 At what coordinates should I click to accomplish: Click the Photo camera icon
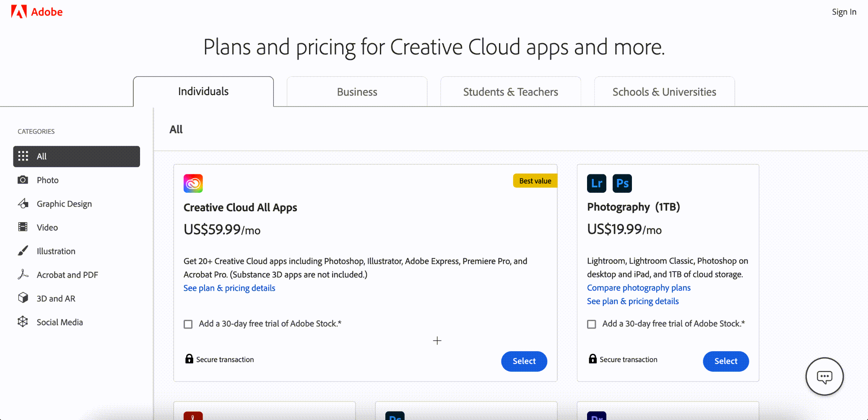(23, 180)
